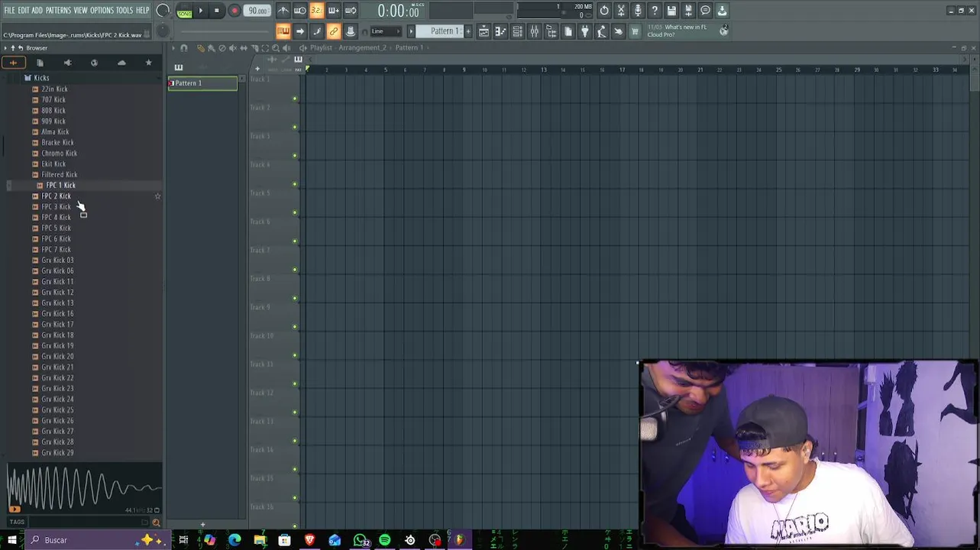Open the PATTERNS menu
Image resolution: width=980 pixels, height=550 pixels.
click(x=58, y=11)
